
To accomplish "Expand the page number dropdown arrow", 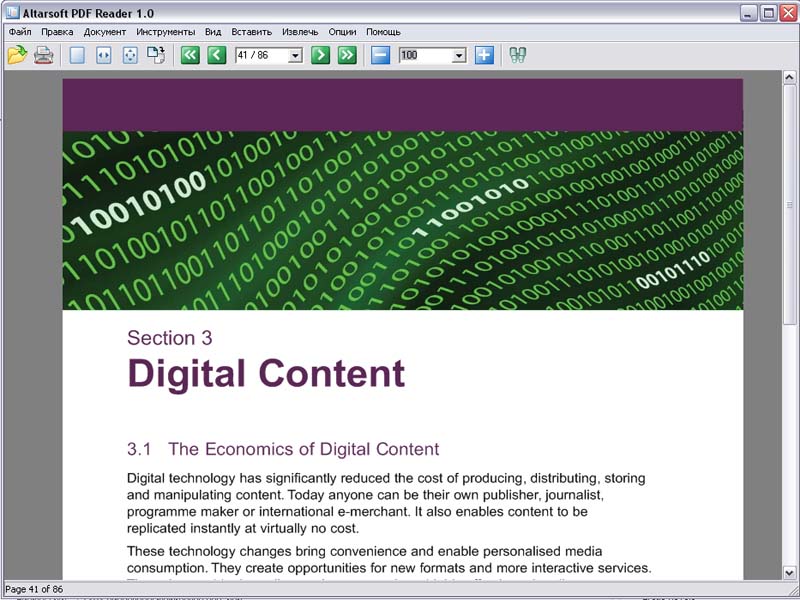I will (295, 55).
